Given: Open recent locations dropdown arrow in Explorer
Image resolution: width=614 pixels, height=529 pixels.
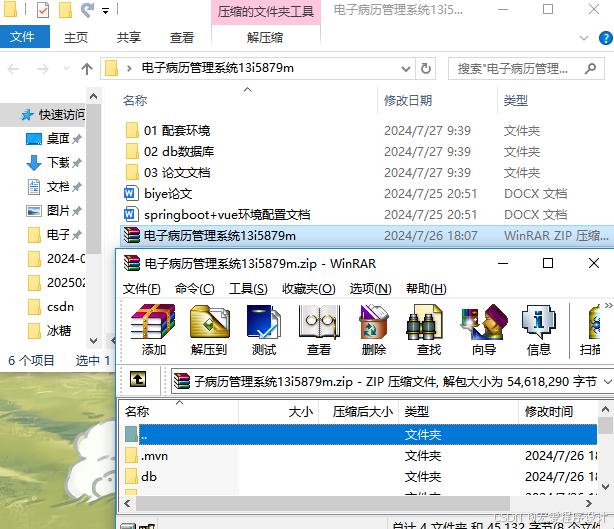Looking at the screenshot, I should click(x=67, y=69).
